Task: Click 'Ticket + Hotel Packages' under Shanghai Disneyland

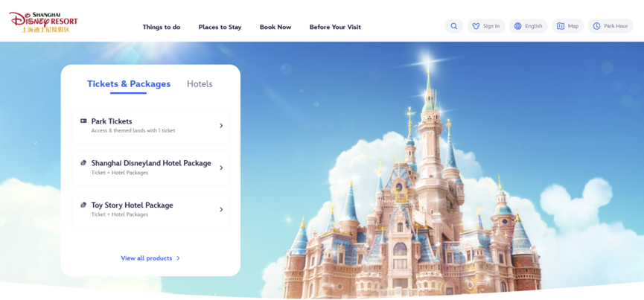Action: pos(120,173)
